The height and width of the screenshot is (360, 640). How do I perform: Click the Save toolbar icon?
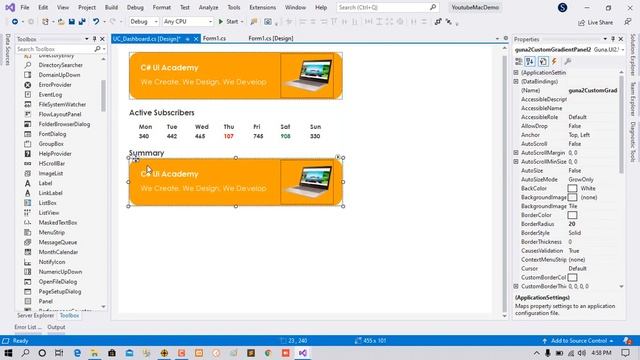(x=71, y=22)
